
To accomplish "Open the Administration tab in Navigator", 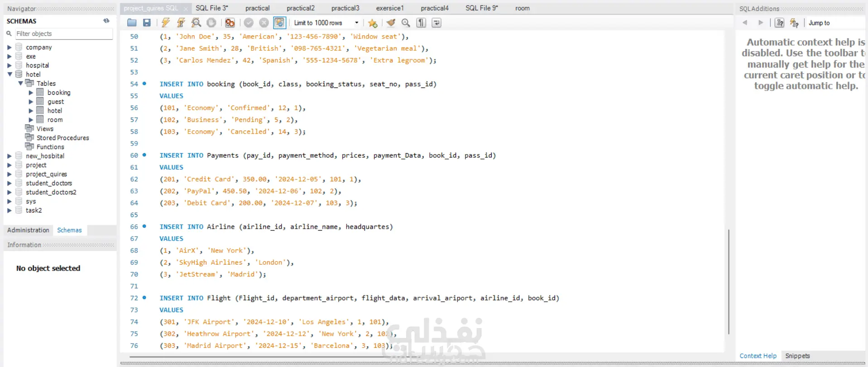I will coord(28,230).
